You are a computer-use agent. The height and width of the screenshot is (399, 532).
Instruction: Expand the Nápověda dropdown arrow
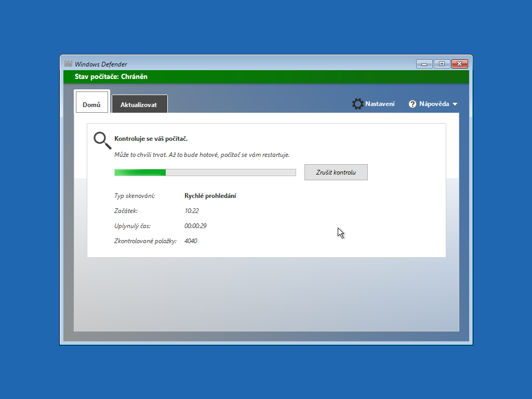[455, 104]
